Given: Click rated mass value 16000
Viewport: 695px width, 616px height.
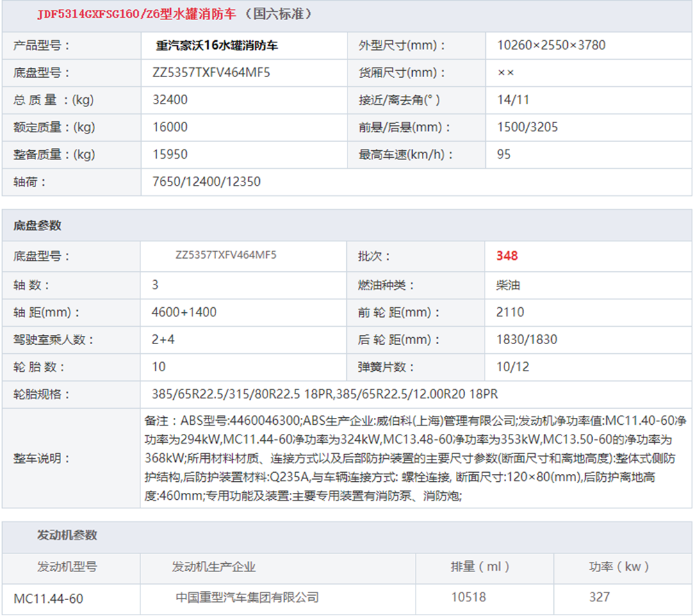Looking at the screenshot, I should point(170,127).
